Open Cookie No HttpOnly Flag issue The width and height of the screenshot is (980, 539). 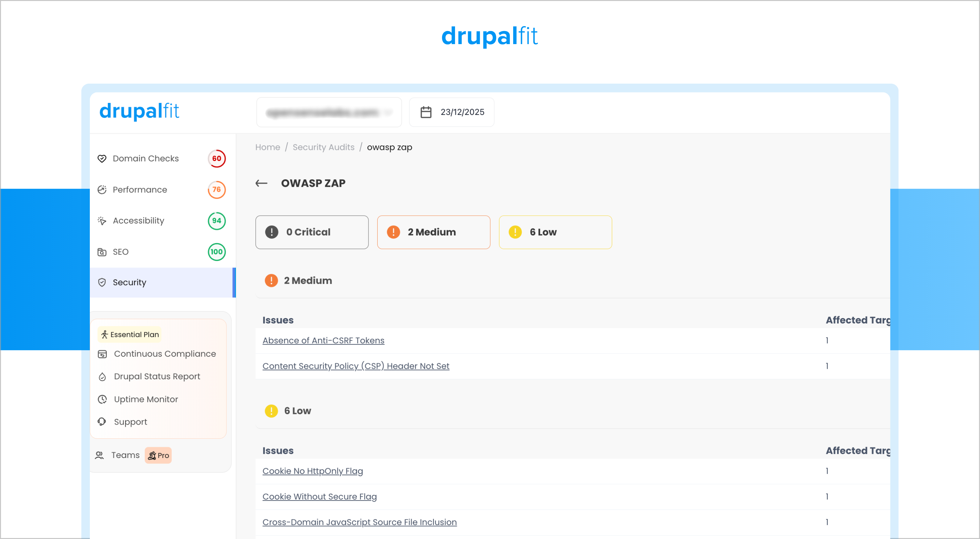[313, 471]
